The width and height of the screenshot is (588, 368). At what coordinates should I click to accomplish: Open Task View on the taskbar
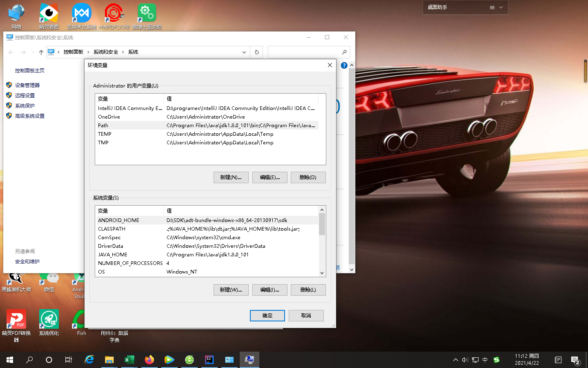[69, 360]
